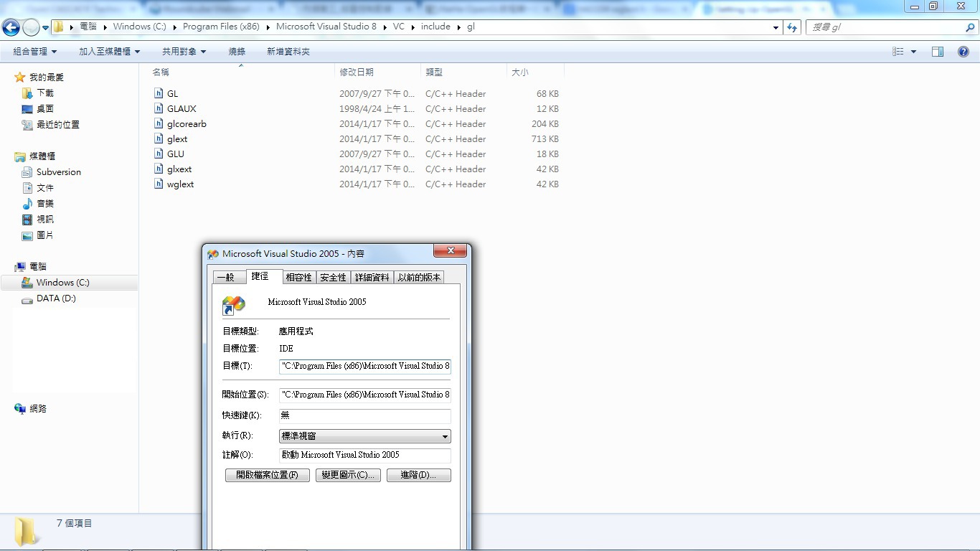The image size is (980, 551).
Task: Click the 電腦 breadcrumb in address bar
Action: pyautogui.click(x=88, y=27)
